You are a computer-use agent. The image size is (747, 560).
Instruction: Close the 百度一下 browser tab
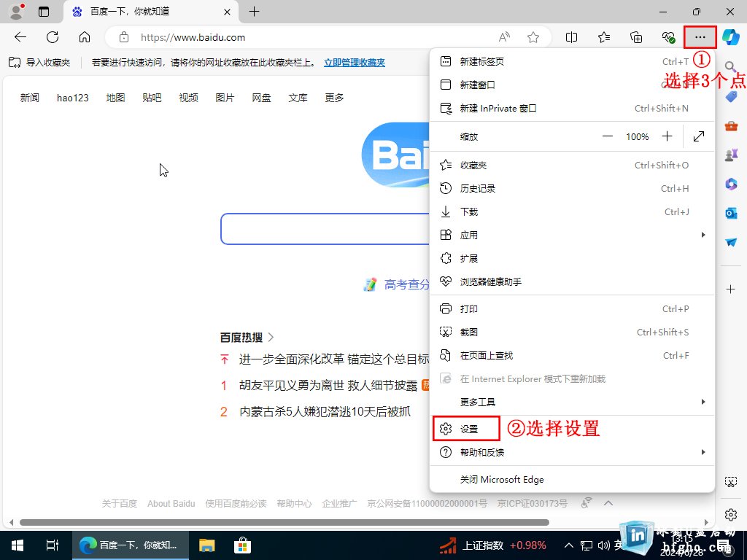click(x=228, y=12)
